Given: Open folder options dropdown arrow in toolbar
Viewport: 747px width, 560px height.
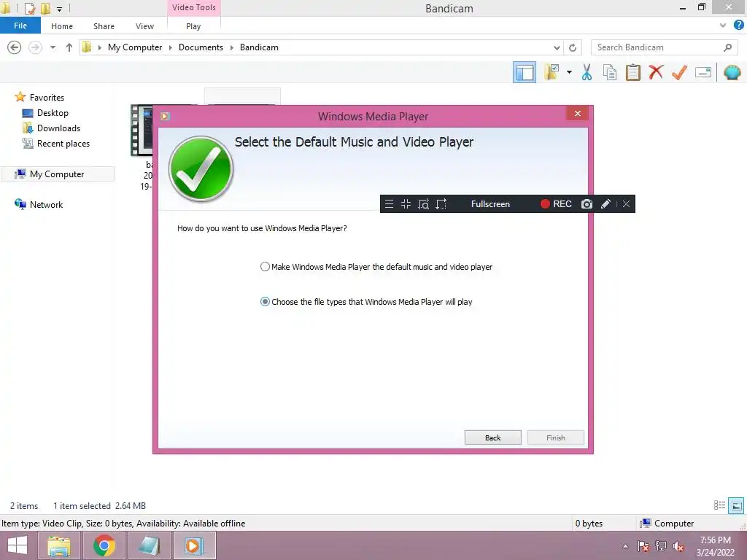Looking at the screenshot, I should click(x=569, y=72).
